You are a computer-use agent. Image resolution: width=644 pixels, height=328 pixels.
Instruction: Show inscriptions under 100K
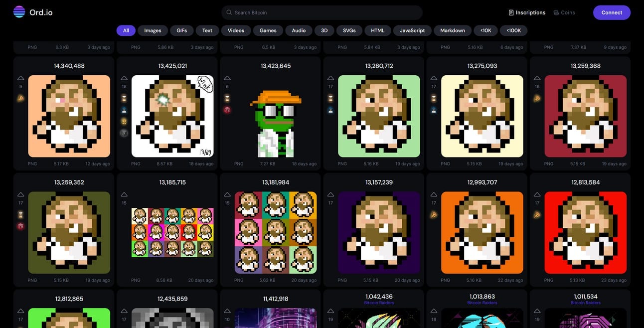pos(514,30)
